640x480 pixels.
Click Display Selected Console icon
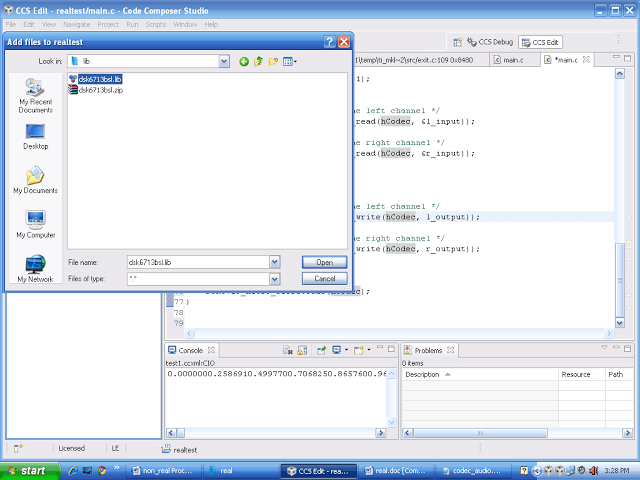[x=336, y=350]
